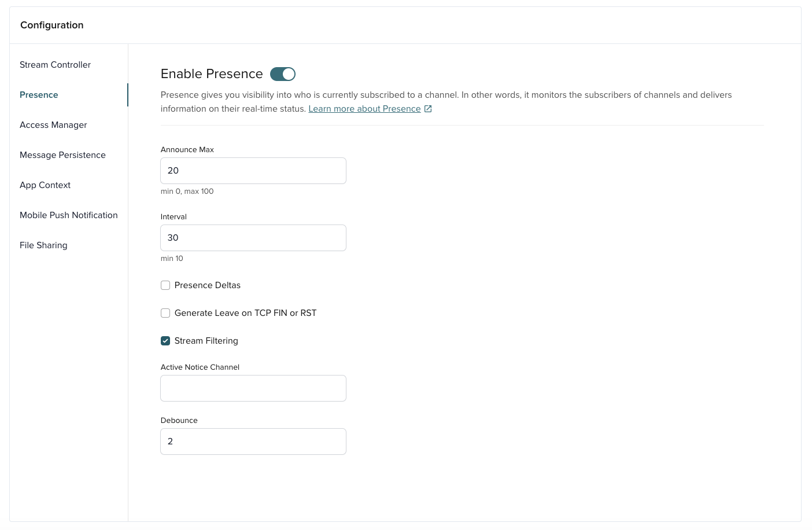The width and height of the screenshot is (812, 530).
Task: Click the Configuration panel heading
Action: point(52,25)
